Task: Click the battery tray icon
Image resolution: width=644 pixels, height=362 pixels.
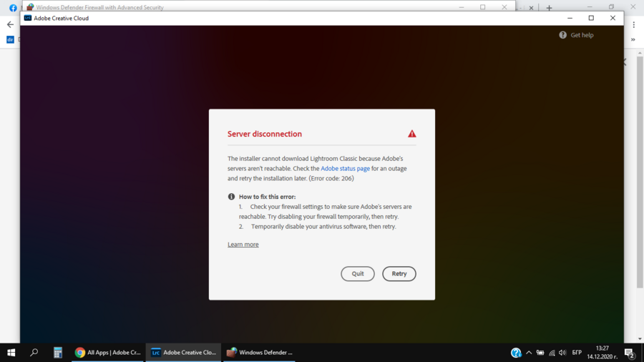Action: (x=540, y=353)
